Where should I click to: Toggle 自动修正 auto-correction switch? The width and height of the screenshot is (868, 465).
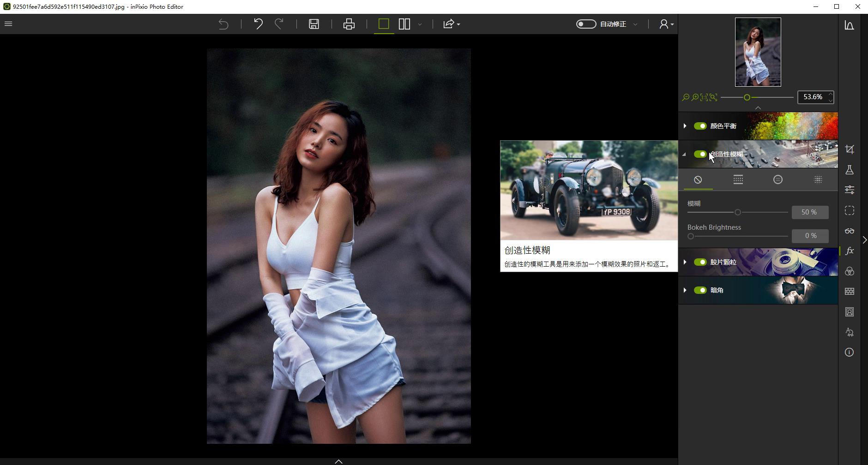tap(586, 24)
